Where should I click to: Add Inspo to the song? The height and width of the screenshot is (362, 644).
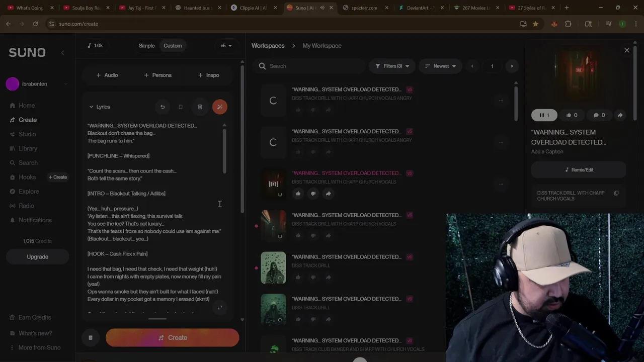point(208,75)
